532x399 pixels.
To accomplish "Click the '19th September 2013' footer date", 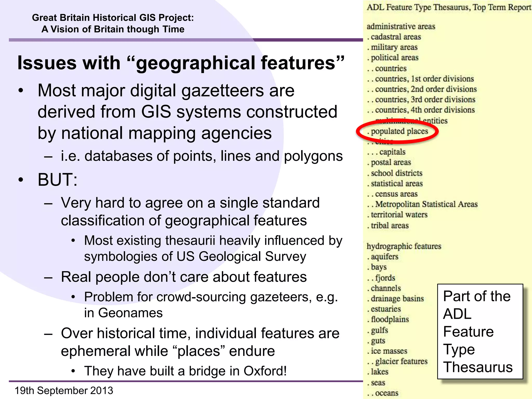I will (x=64, y=390).
